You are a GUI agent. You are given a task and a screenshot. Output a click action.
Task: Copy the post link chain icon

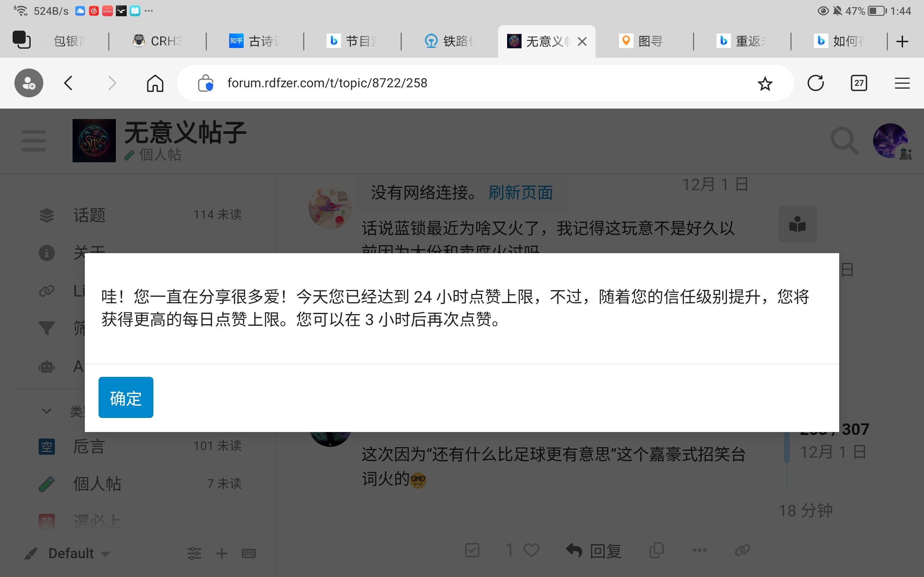click(x=742, y=550)
